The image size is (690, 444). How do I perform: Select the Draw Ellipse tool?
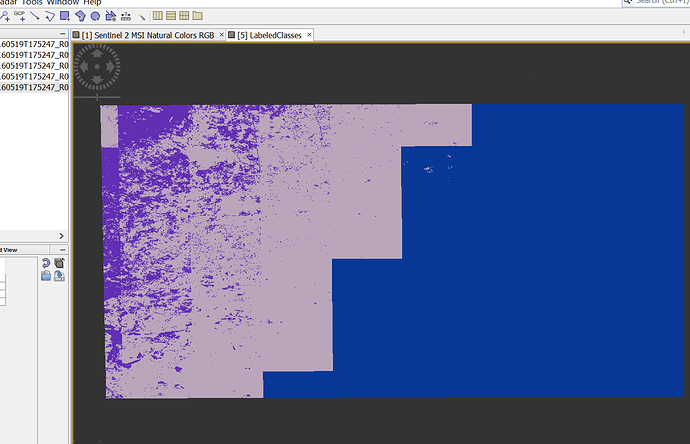pyautogui.click(x=95, y=16)
